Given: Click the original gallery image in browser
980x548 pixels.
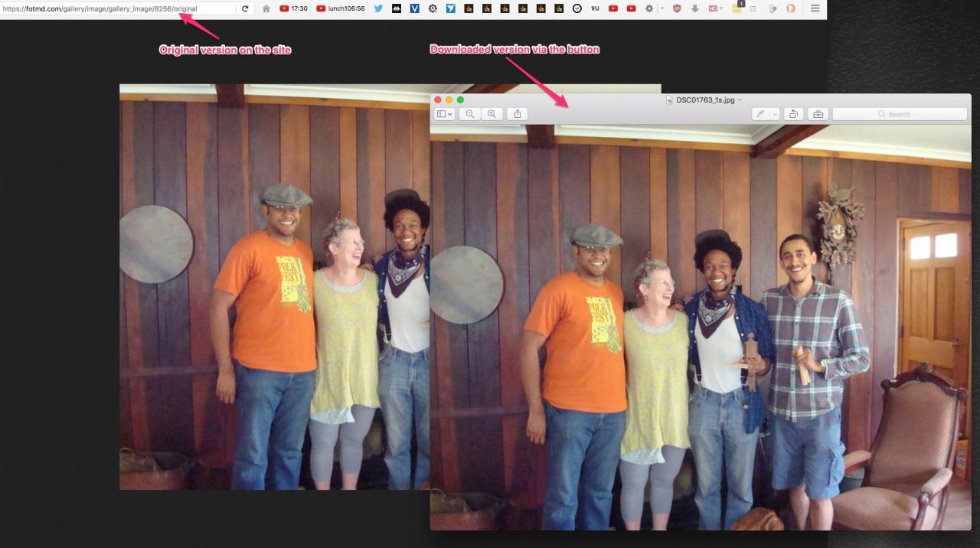Looking at the screenshot, I should (x=274, y=287).
